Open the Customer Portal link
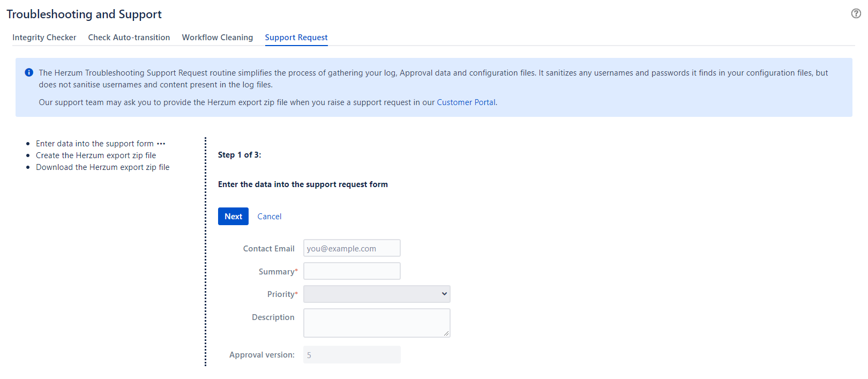868x379 pixels. (x=466, y=102)
